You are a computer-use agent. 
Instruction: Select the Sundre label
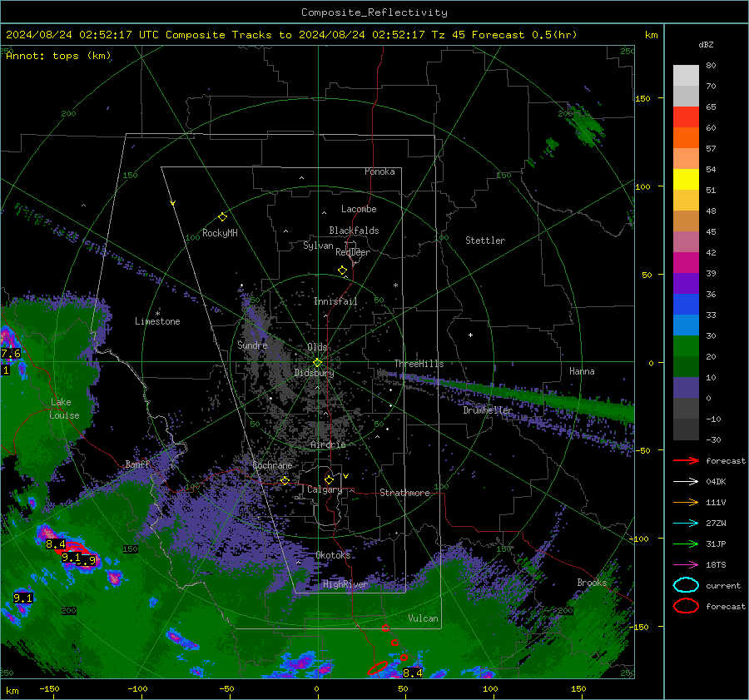(252, 345)
